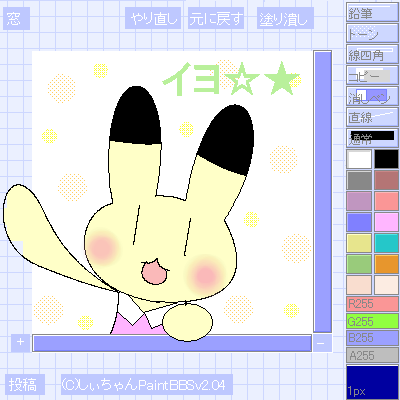Click 元に戻す undo button
The image size is (400, 400).
tap(216, 19)
